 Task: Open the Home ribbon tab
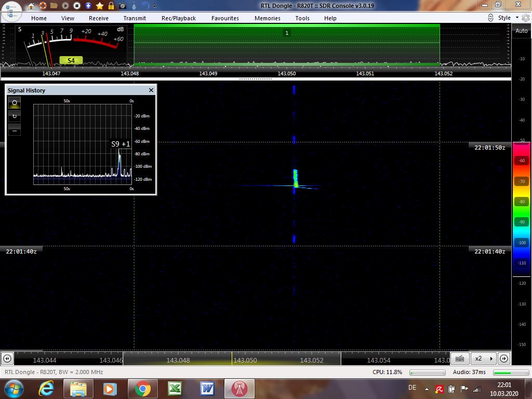point(39,18)
